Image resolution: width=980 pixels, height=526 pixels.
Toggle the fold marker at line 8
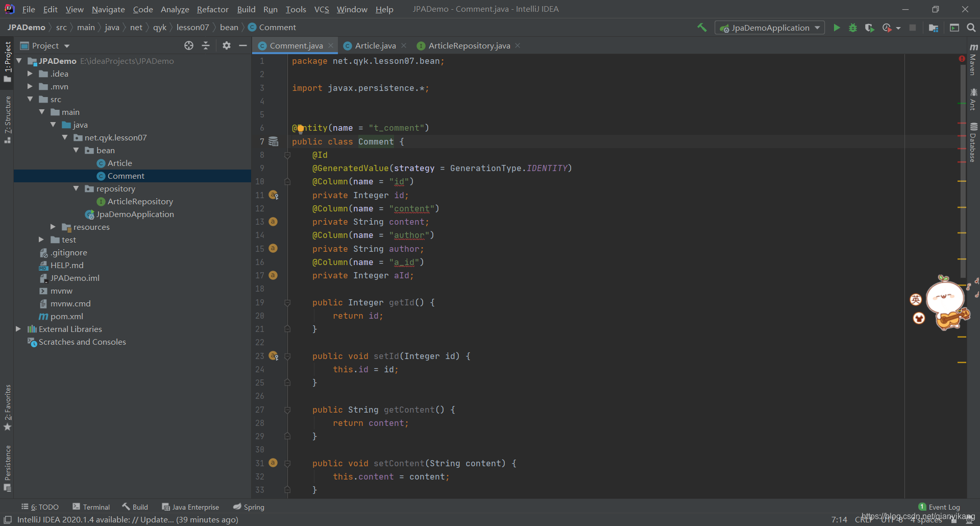pyautogui.click(x=287, y=155)
